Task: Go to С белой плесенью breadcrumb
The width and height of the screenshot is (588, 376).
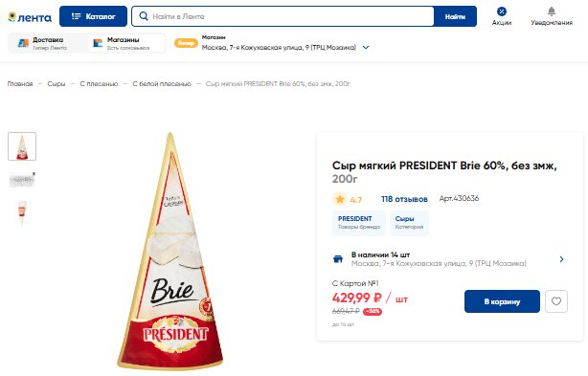Action: (162, 84)
